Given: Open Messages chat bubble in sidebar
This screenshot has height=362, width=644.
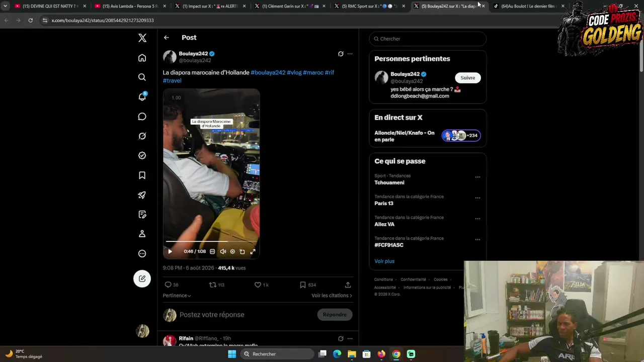Looking at the screenshot, I should pos(142,117).
